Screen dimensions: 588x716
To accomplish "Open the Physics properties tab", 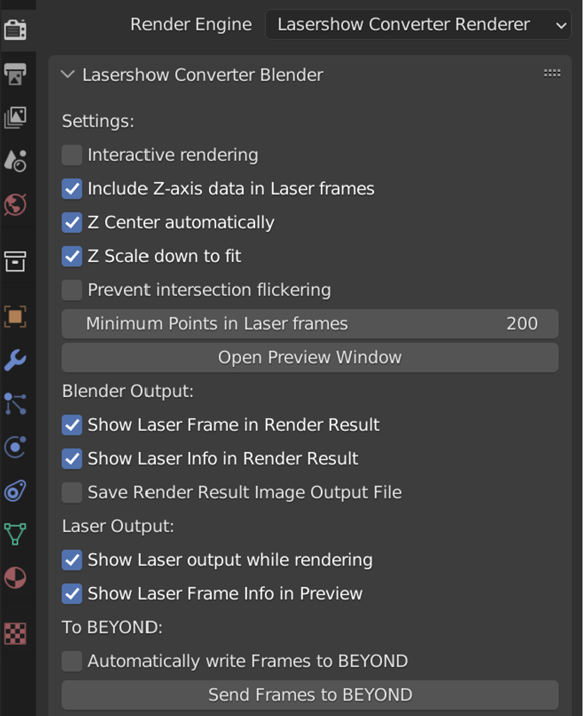I will click(15, 447).
